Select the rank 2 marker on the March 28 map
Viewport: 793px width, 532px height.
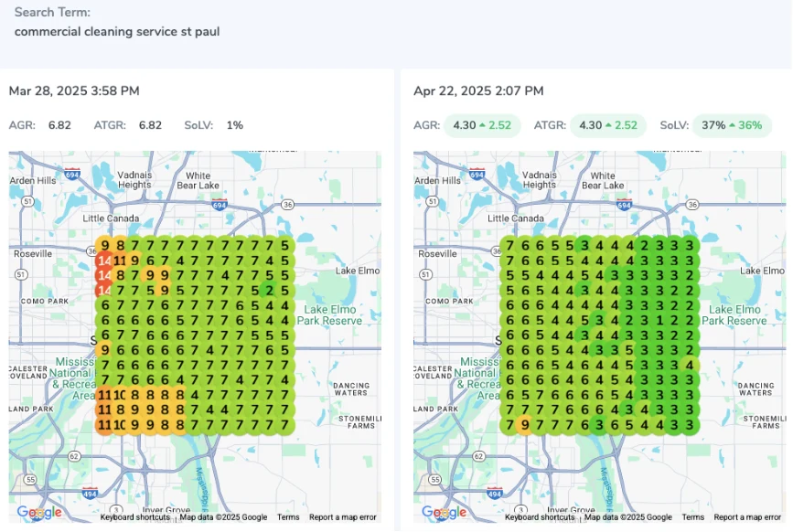tap(268, 290)
